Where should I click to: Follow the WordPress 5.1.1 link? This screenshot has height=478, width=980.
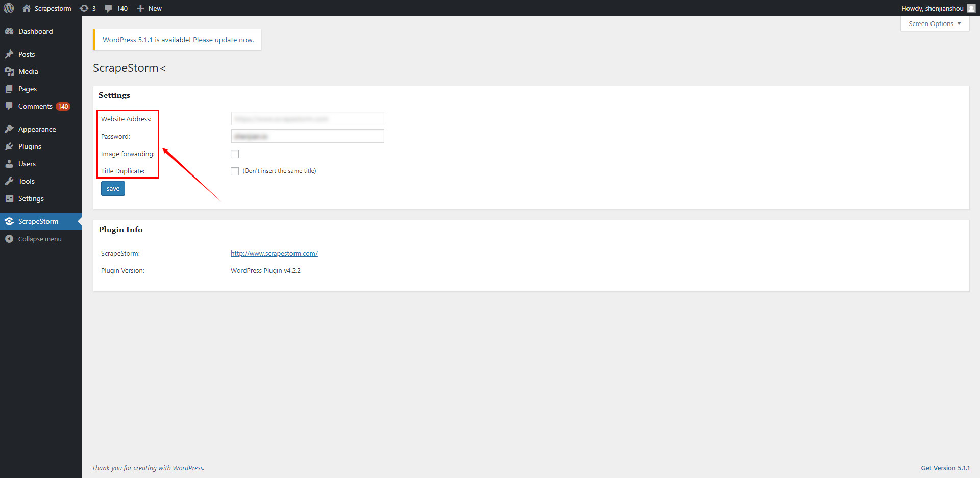128,40
